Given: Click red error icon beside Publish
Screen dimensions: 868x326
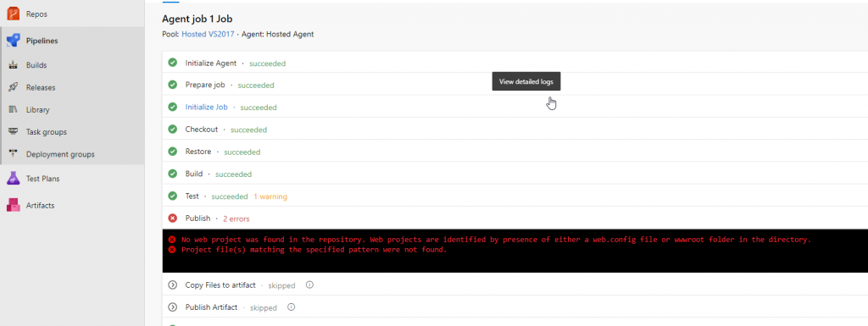Looking at the screenshot, I should [173, 218].
